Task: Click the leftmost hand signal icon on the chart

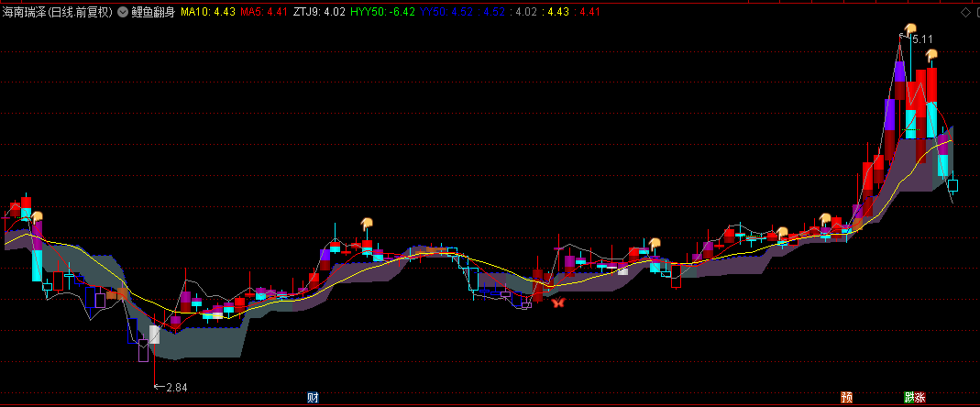Action: coord(38,217)
